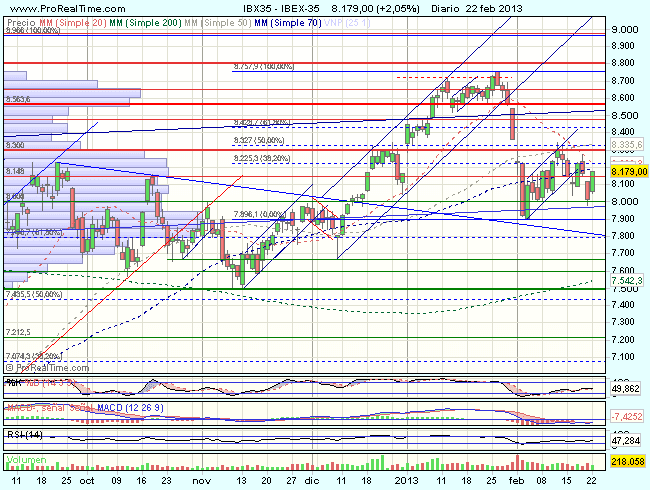Viewport: 650px width, 490px height.
Task: Click the yellow 8.179,00 current price tag
Action: click(x=627, y=171)
